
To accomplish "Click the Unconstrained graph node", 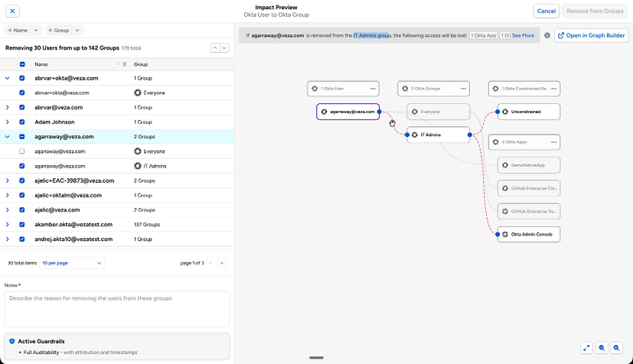I will pyautogui.click(x=529, y=112).
